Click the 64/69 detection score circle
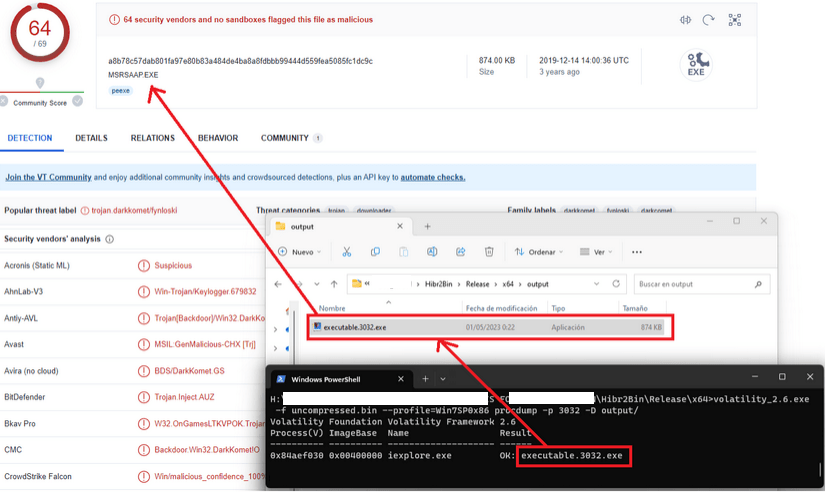 tap(40, 32)
